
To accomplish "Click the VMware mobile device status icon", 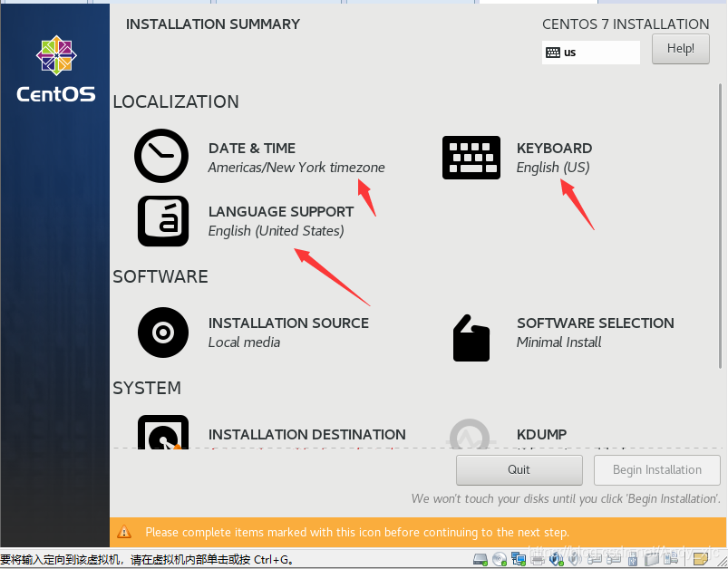I will click(x=670, y=559).
